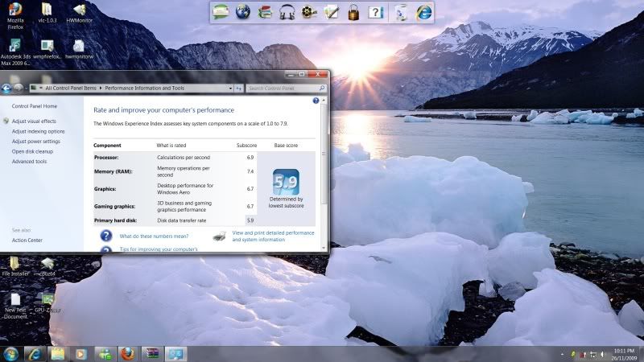The image size is (644, 362).
Task: Open the Recycle Bin in the dock
Action: point(401,12)
